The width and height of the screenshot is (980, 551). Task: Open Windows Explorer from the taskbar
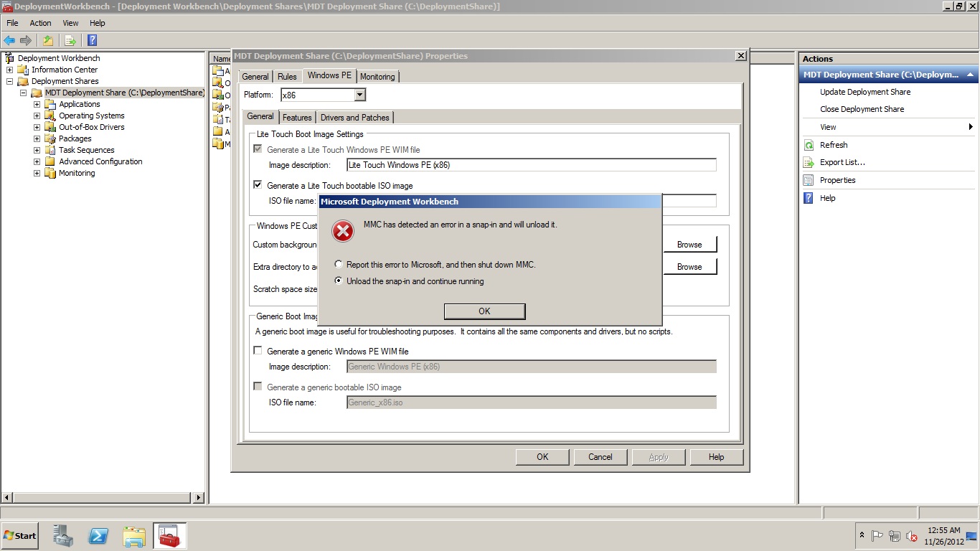click(134, 536)
